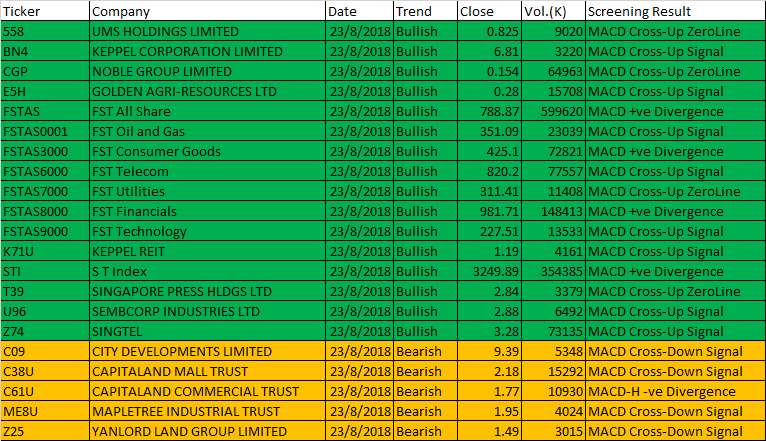Select ticker cell FSTAS3000
766x441 pixels.
click(x=45, y=151)
